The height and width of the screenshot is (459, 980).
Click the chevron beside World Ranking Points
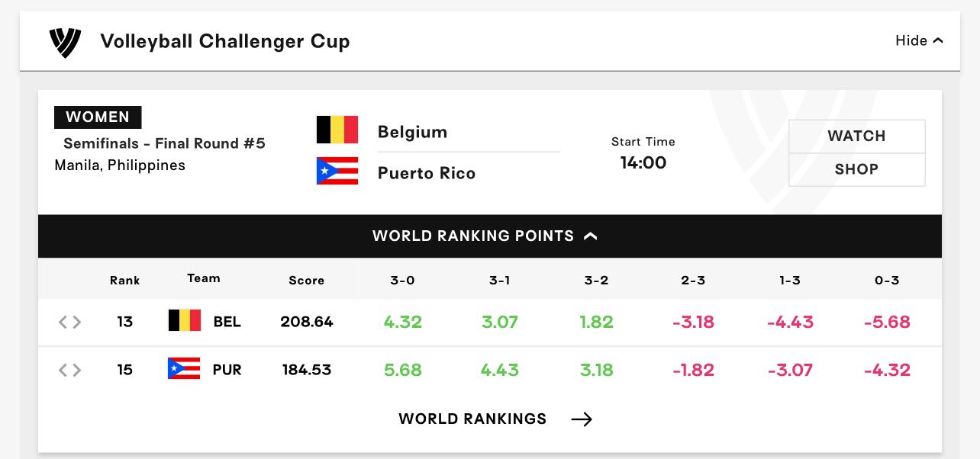click(x=591, y=236)
